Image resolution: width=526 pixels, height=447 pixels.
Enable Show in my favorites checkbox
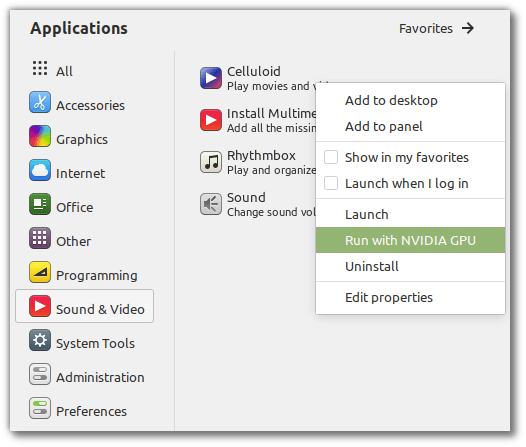pyautogui.click(x=331, y=157)
